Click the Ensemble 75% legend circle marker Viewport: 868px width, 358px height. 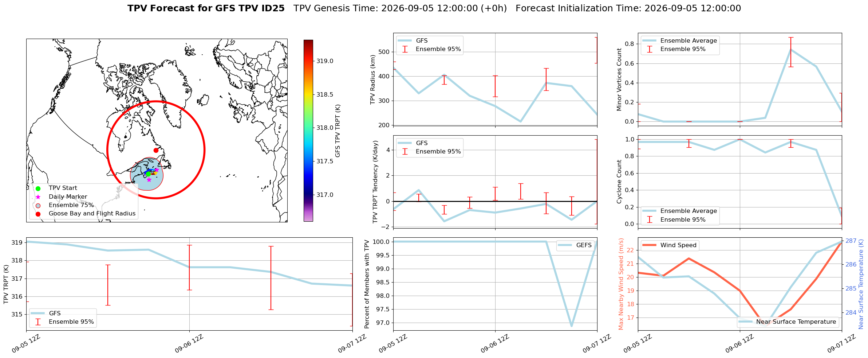pos(38,205)
